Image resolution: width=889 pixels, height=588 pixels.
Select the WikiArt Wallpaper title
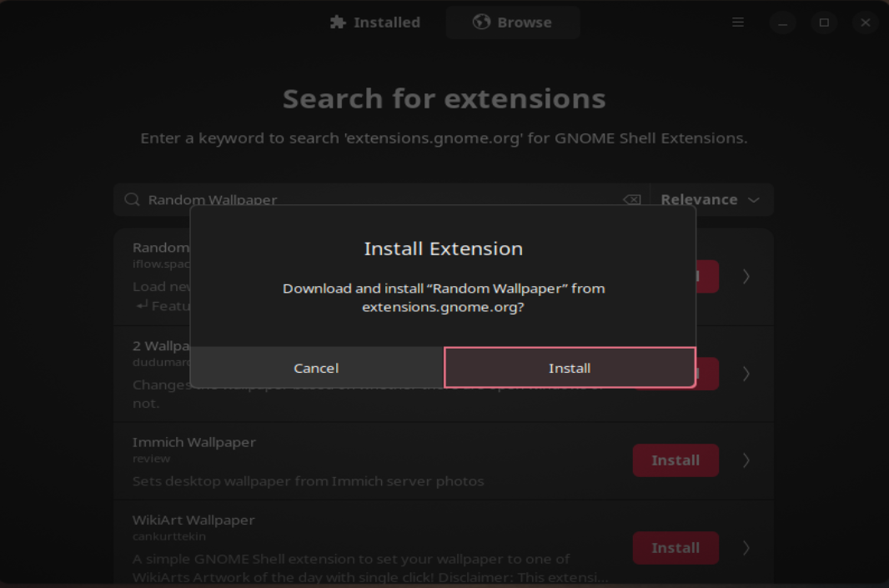click(193, 520)
